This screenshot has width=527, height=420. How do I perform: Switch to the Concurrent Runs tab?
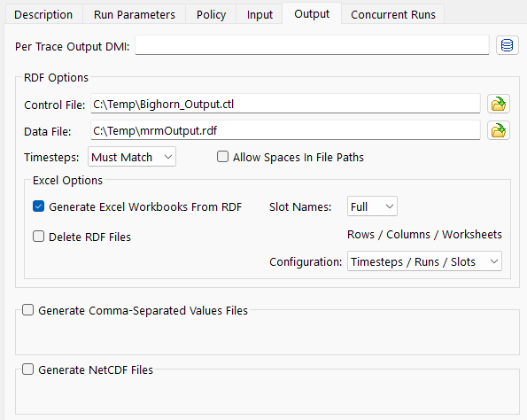click(x=393, y=15)
